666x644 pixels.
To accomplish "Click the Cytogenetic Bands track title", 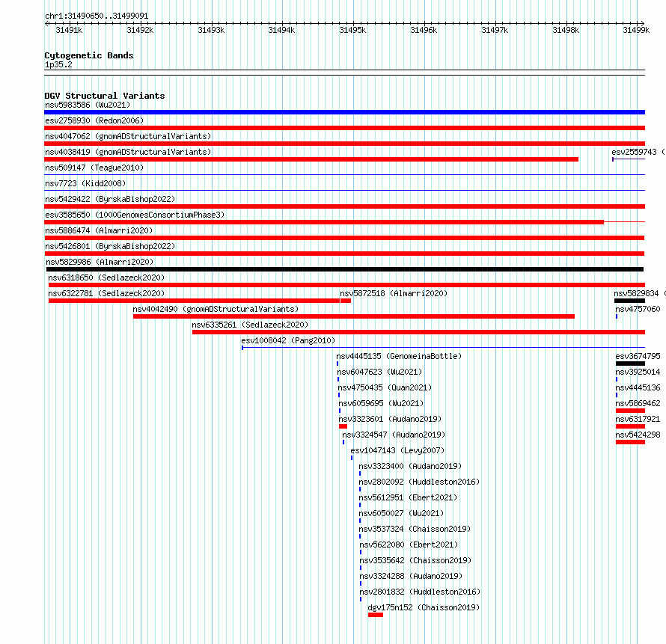I will click(89, 55).
